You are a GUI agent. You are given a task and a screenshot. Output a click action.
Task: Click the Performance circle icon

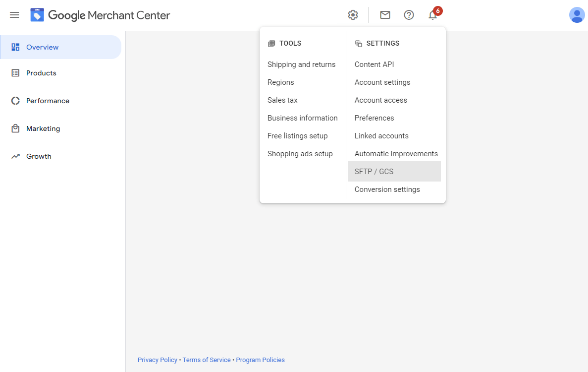(15, 101)
